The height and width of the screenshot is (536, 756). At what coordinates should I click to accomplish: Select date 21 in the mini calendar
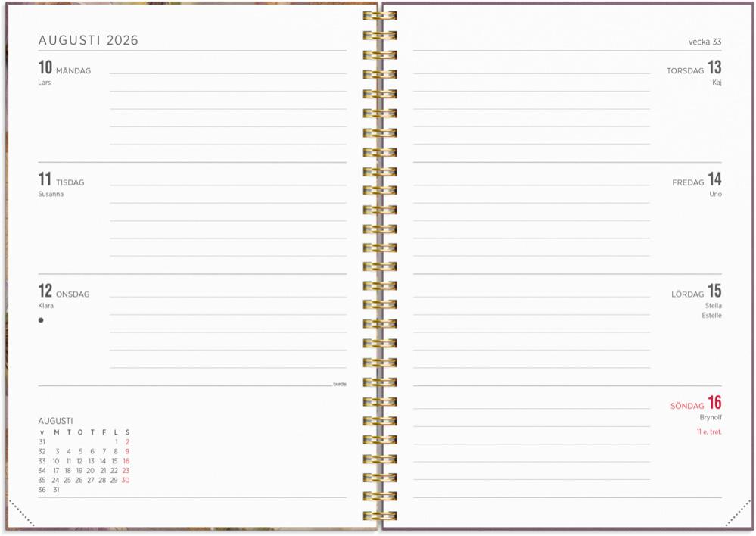pyautogui.click(x=103, y=471)
